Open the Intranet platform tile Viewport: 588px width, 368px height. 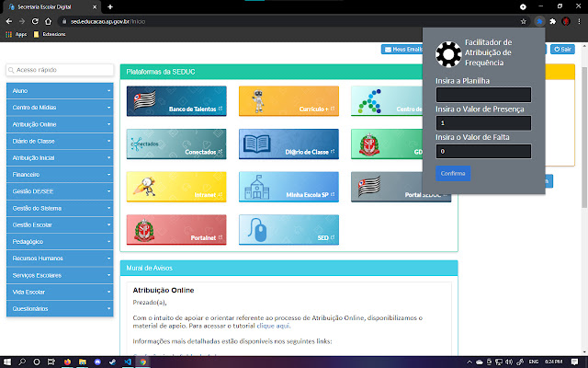click(176, 187)
